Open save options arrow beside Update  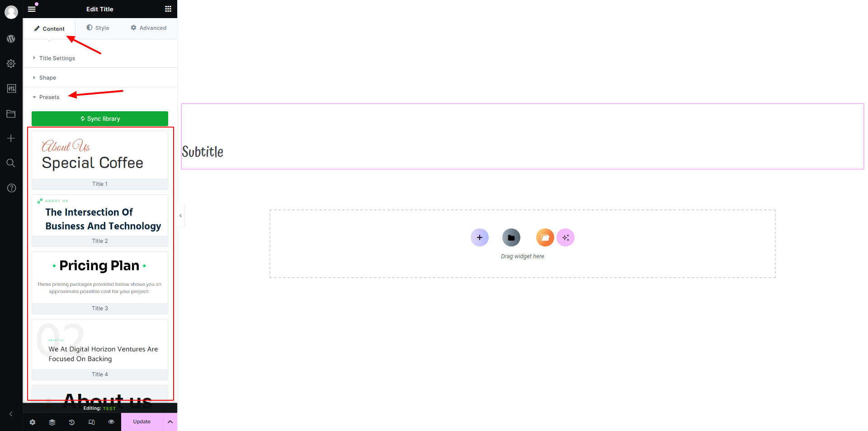coord(170,422)
